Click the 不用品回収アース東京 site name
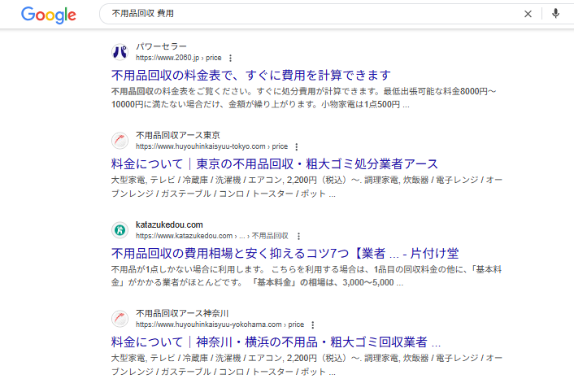The width and height of the screenshot is (574, 392). [178, 136]
